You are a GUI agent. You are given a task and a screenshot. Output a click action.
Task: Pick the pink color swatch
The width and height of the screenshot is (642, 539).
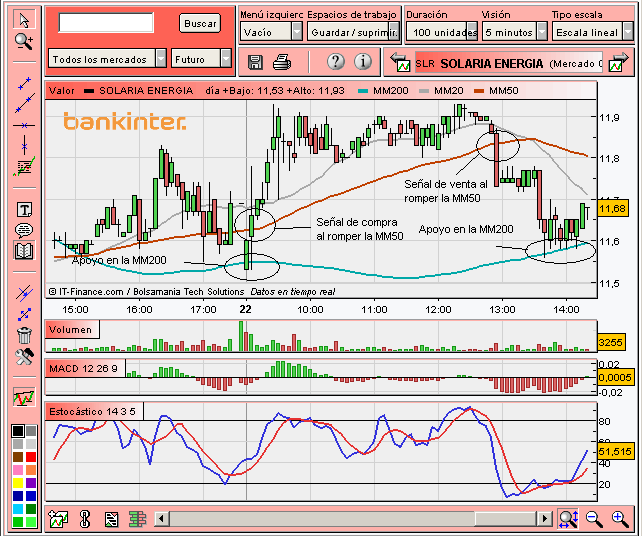[x=18, y=470]
